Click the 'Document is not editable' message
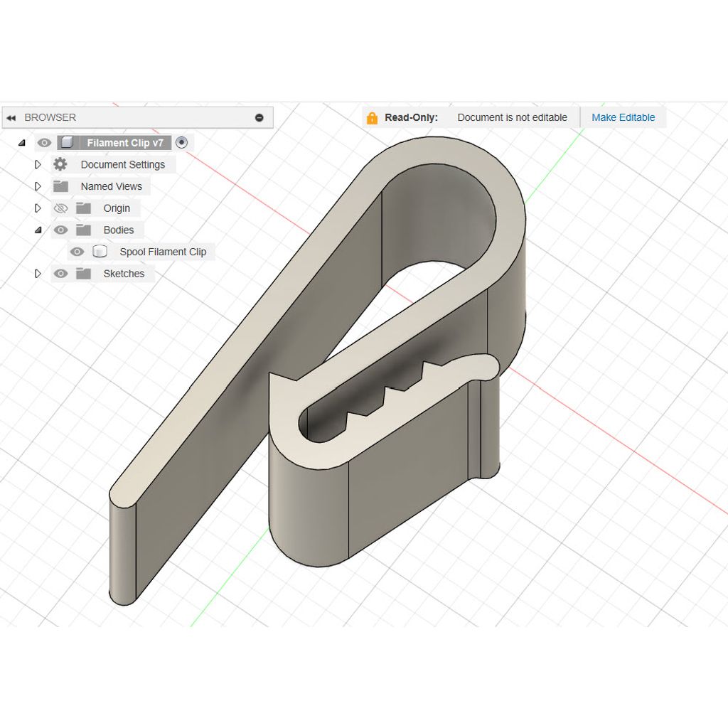Screen dimensions: 728x728 coord(512,117)
